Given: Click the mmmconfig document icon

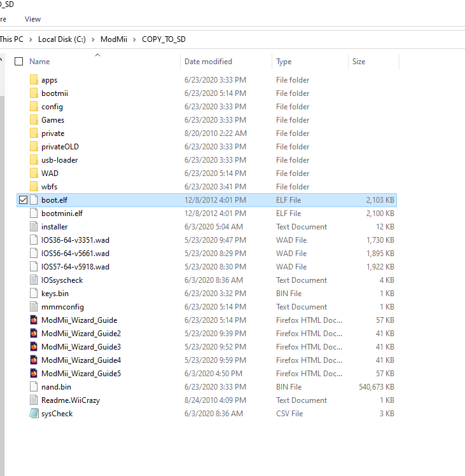Looking at the screenshot, I should [x=34, y=307].
